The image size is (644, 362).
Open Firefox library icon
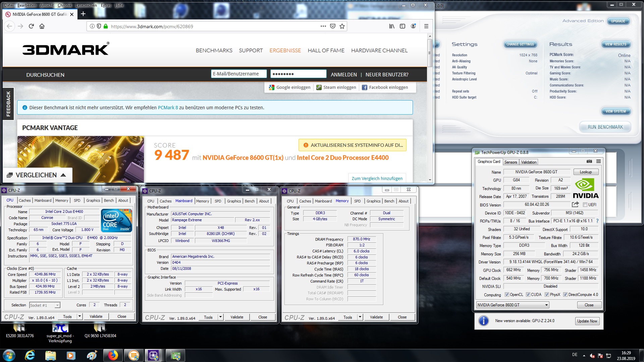click(392, 26)
